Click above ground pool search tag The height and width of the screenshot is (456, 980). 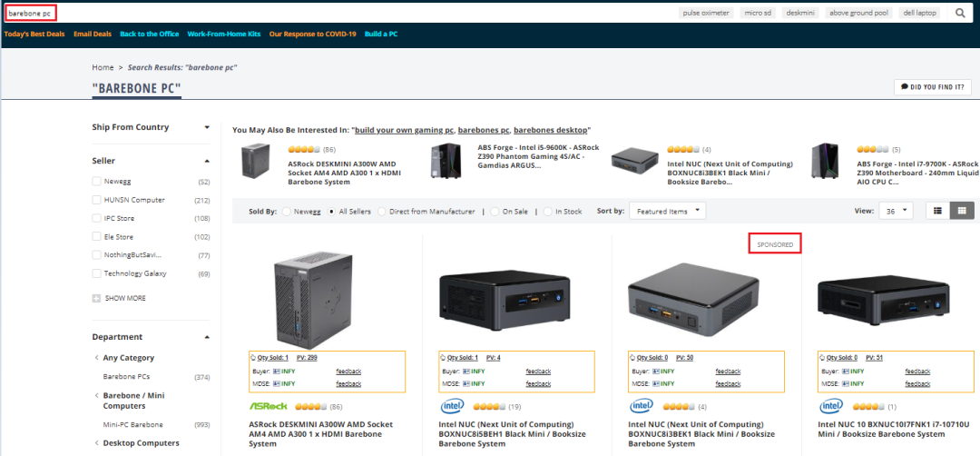[858, 13]
